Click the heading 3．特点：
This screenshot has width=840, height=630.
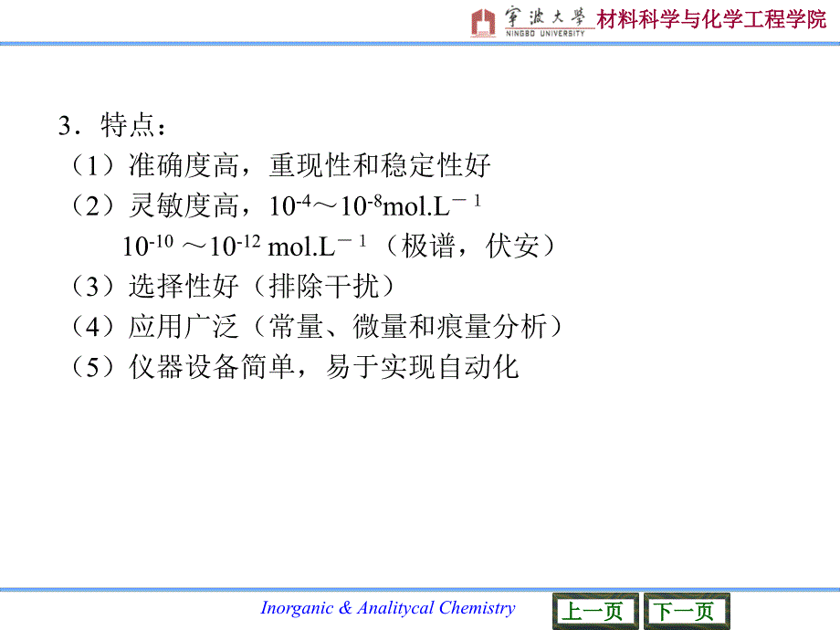click(112, 125)
